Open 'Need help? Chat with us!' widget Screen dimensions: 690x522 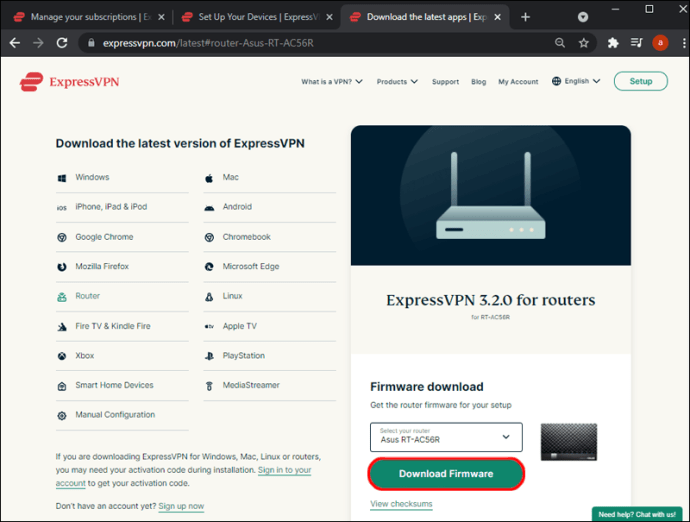[x=637, y=514]
